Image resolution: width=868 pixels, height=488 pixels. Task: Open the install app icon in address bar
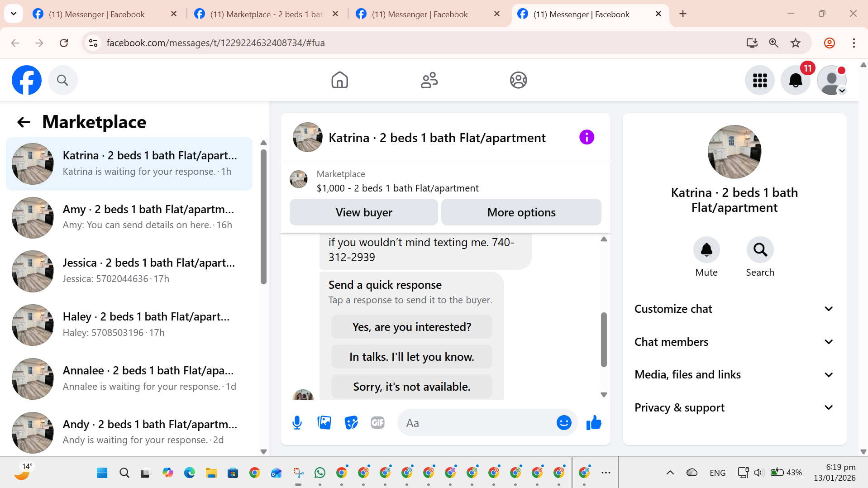click(x=752, y=43)
